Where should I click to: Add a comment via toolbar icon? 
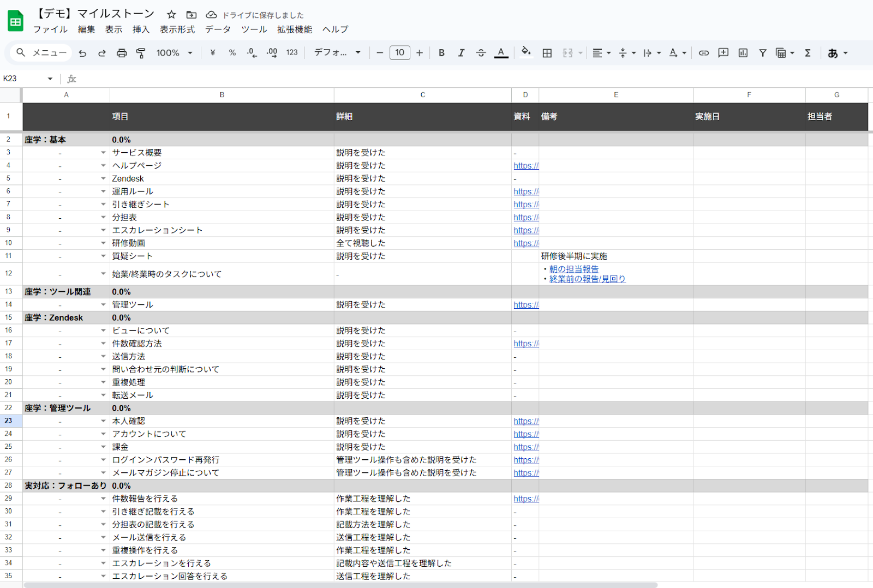723,53
